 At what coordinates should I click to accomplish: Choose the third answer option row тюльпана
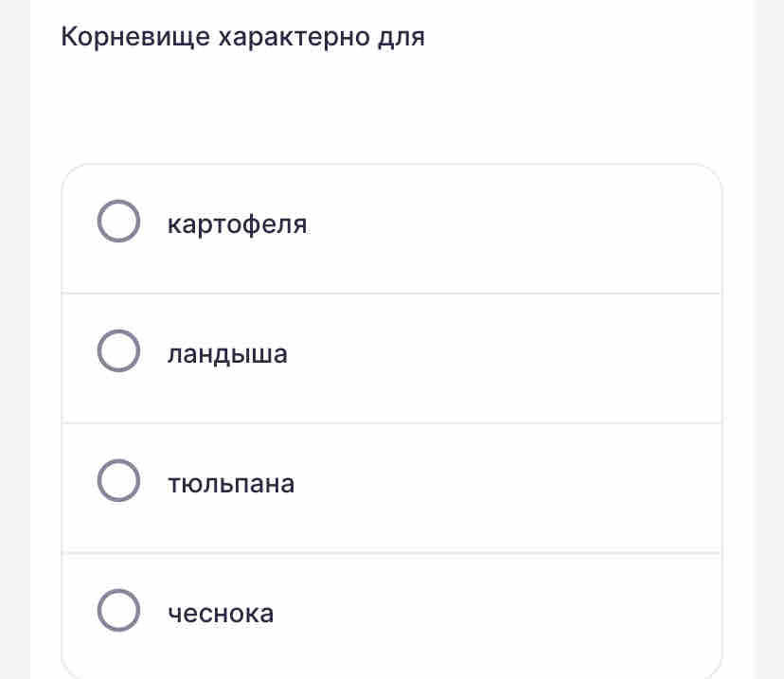pyautogui.click(x=391, y=488)
